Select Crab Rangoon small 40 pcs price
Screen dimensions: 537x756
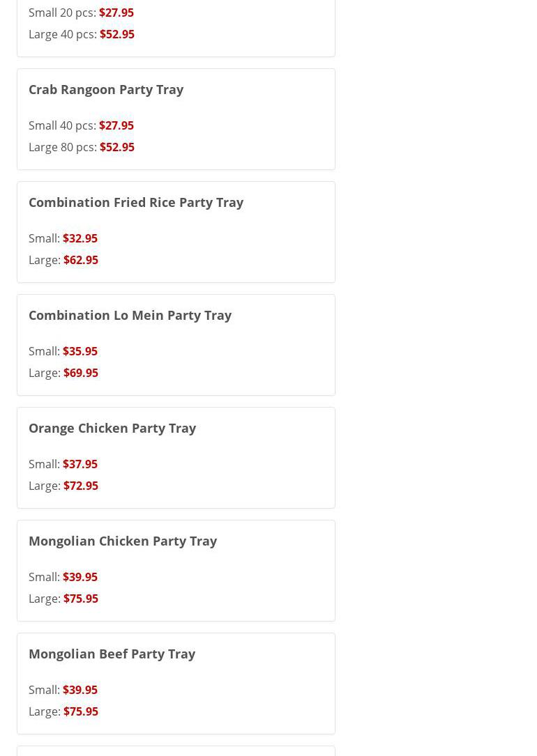(x=116, y=125)
